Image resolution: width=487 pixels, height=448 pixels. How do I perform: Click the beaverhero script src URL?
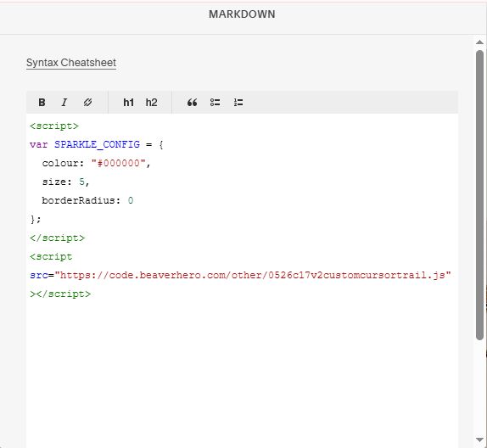253,275
